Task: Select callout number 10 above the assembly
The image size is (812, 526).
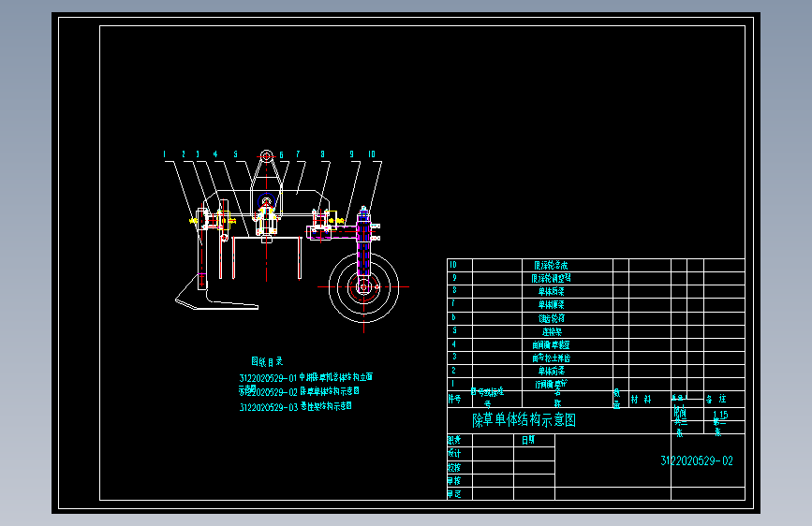Action: pos(371,153)
